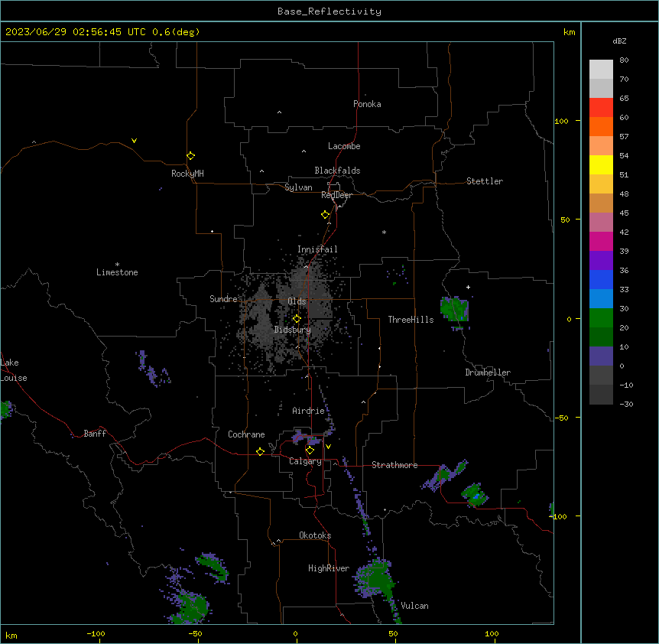Pick the magenta 39–42 dBZ legend swatch
Image resolution: width=659 pixels, height=644 pixels.
[601, 241]
